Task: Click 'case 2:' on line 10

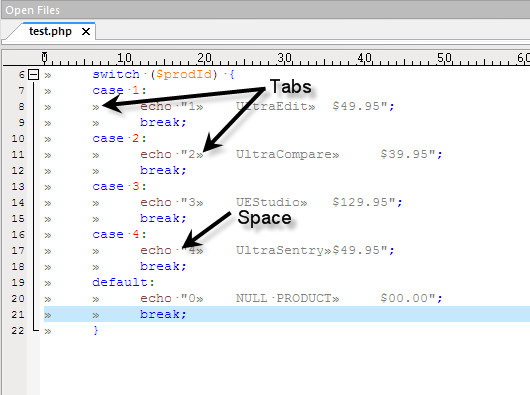Action: click(x=119, y=138)
